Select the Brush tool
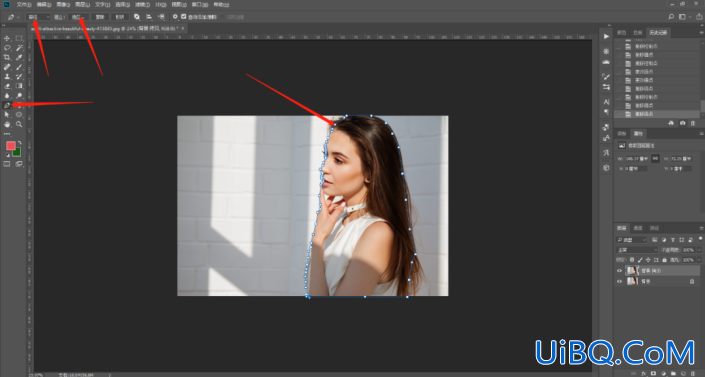Viewport: 705px width, 377px height. pos(19,67)
